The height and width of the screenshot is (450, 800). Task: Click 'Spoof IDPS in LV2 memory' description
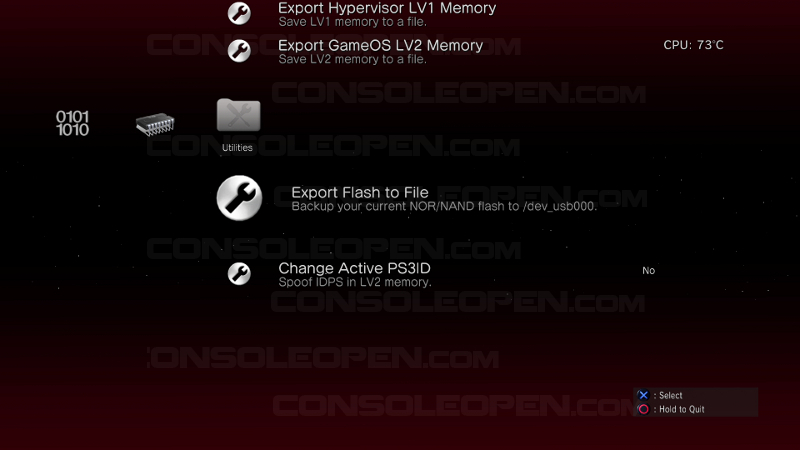click(355, 282)
